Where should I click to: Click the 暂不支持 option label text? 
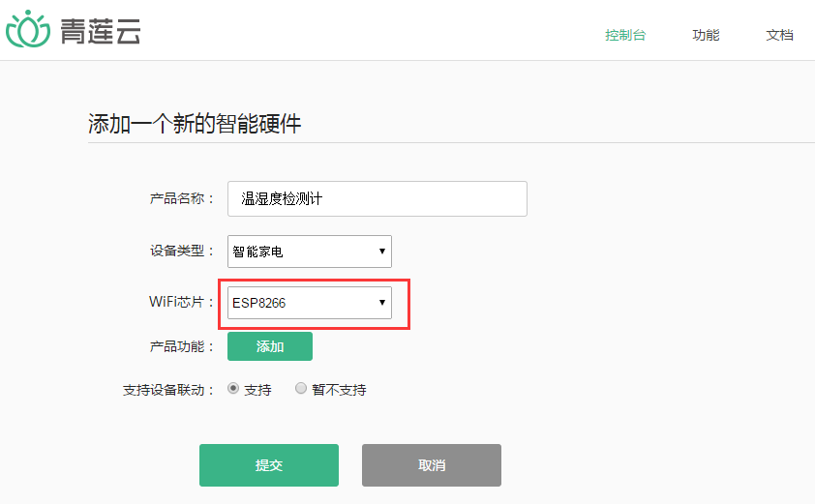coord(339,390)
